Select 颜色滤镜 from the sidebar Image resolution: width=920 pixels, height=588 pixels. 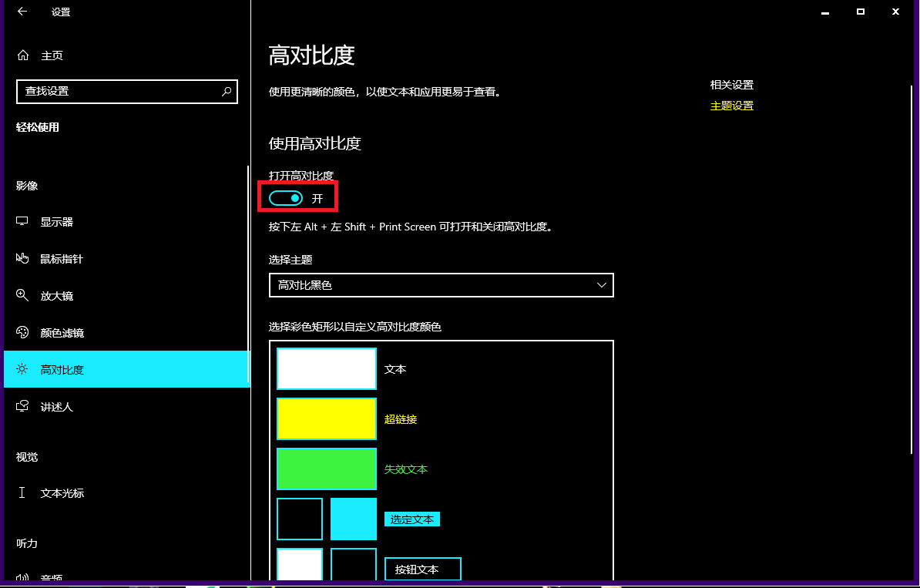point(60,332)
